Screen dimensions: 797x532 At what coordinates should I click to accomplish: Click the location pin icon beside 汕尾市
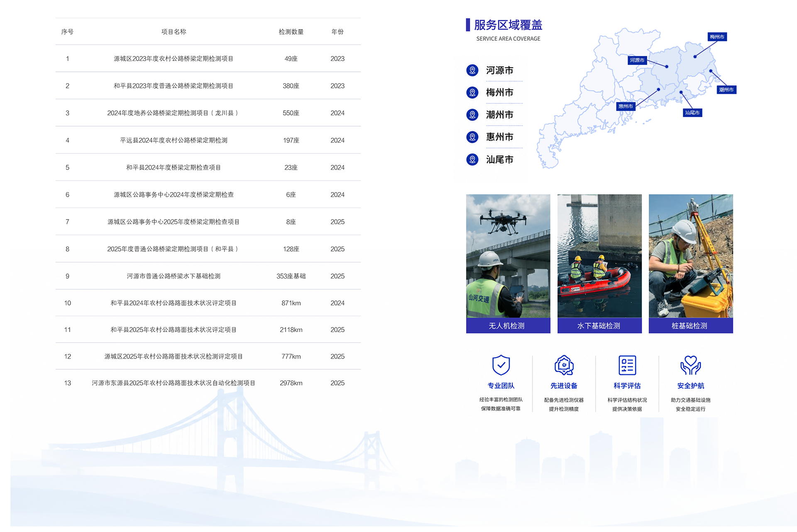point(472,159)
